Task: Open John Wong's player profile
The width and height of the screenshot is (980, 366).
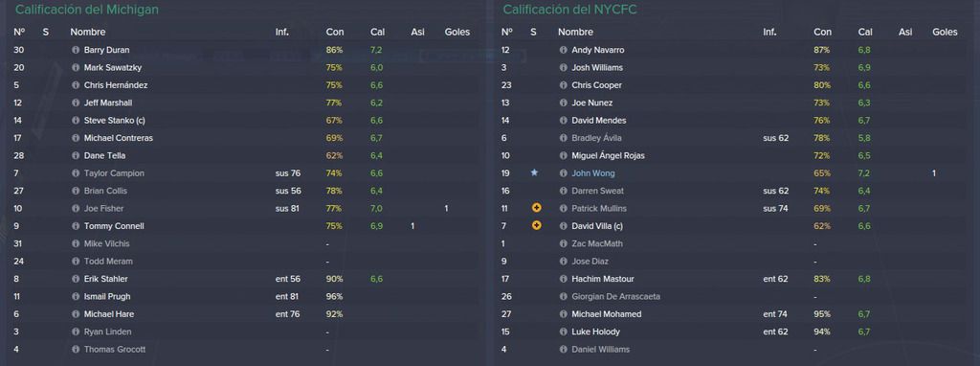Action: coord(593,173)
